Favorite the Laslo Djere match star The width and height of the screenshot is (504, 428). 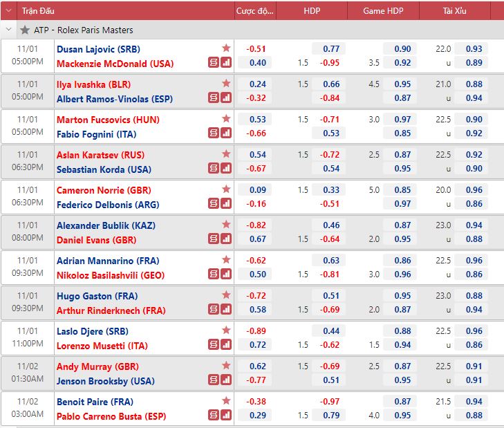click(x=226, y=331)
